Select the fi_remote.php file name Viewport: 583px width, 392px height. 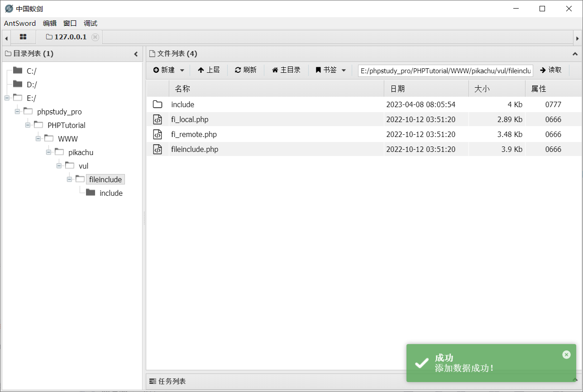click(194, 134)
